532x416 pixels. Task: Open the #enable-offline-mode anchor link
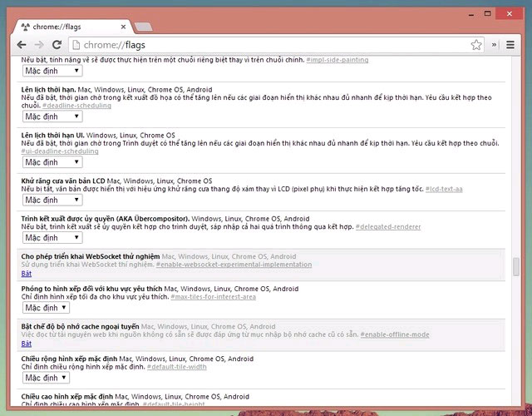(x=395, y=334)
